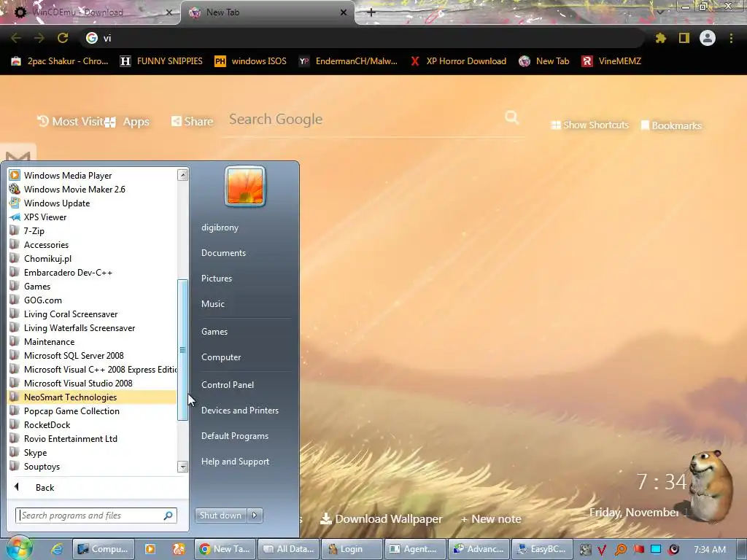Click the page search magnifier icon
The height and width of the screenshot is (560, 747).
[x=511, y=117]
